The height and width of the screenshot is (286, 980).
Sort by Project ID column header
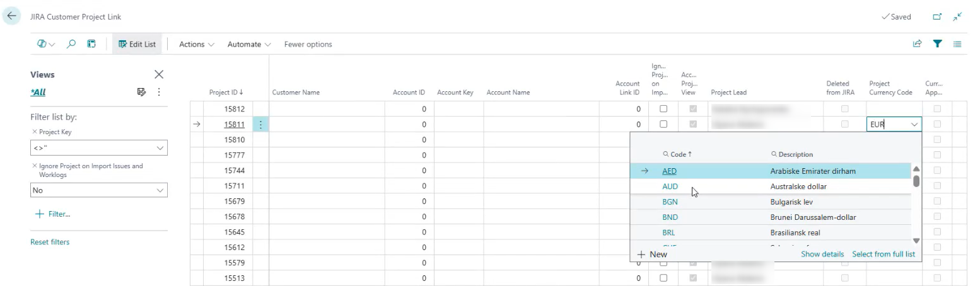[x=226, y=93]
